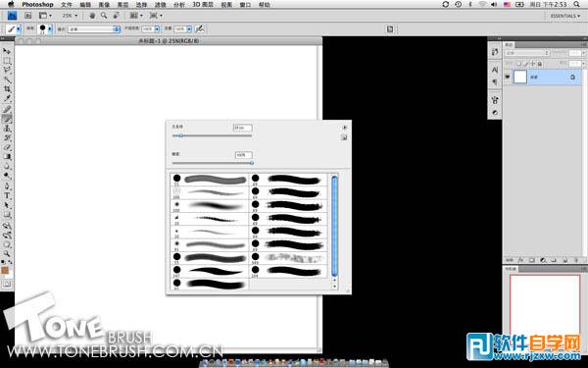Click the foreground color swatch
This screenshot has height=368, width=588.
5,271
